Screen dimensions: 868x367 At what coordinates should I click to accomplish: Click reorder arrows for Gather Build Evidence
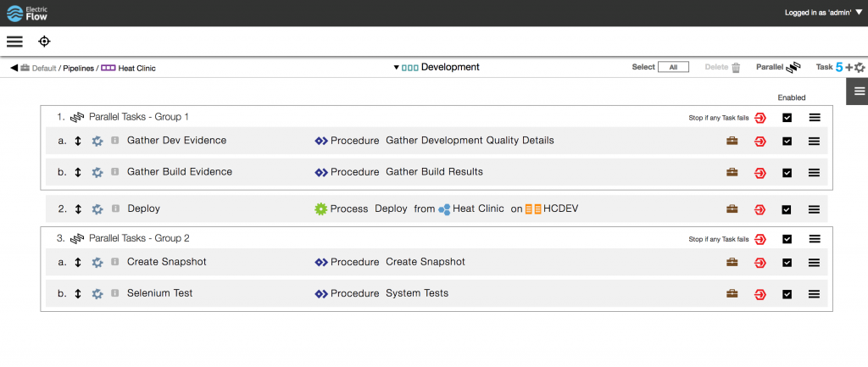[78, 172]
